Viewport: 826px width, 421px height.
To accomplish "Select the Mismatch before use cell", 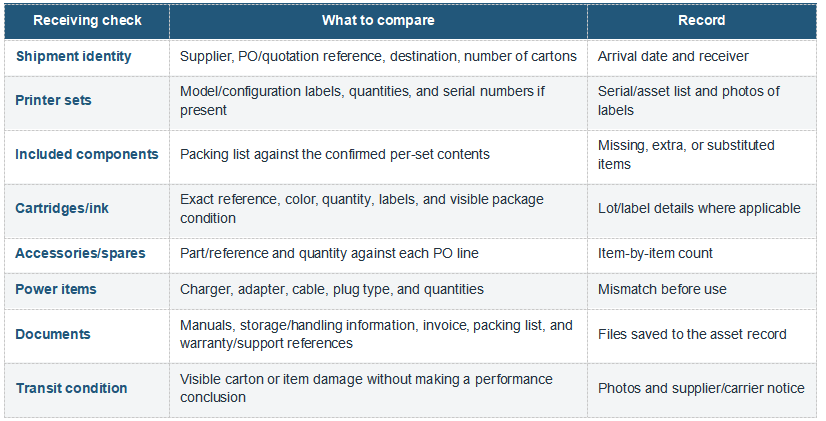I will point(662,289).
